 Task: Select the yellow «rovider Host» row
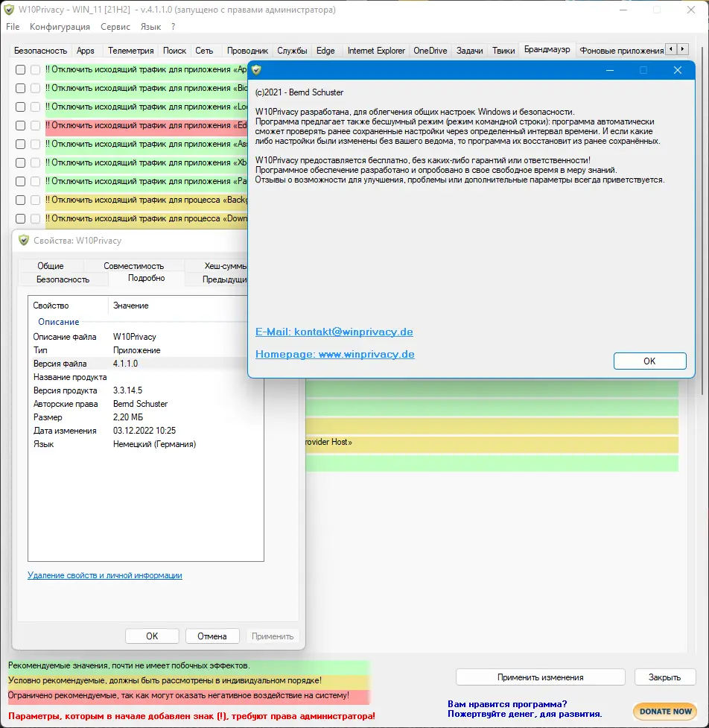pyautogui.click(x=492, y=443)
